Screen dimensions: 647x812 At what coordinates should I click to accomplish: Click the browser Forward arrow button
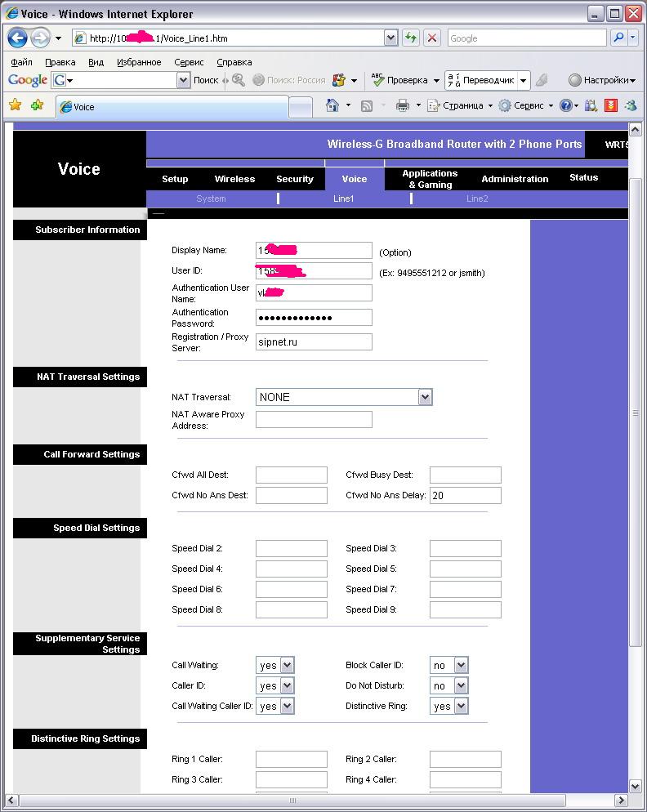[40, 38]
